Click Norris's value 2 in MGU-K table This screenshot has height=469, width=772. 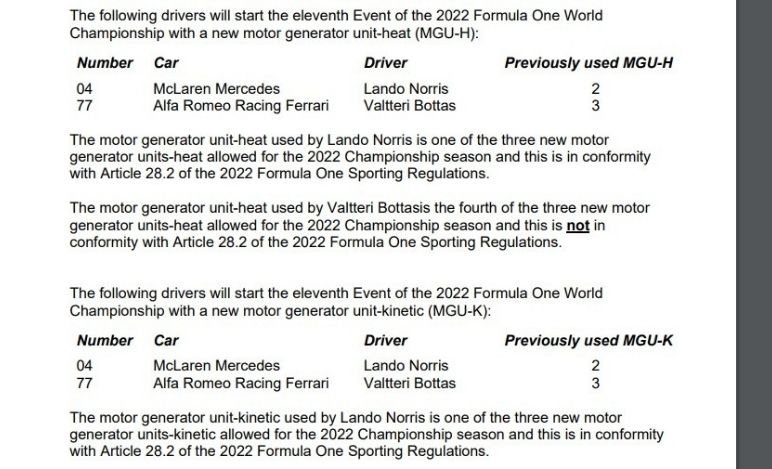click(x=595, y=366)
